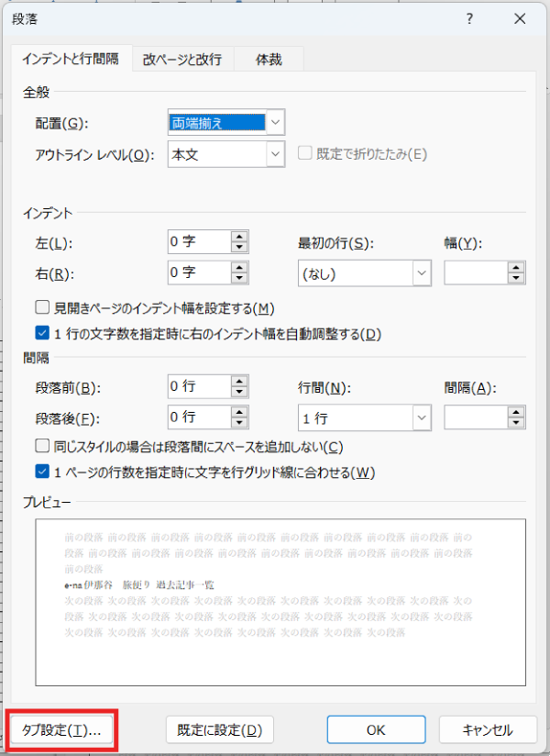Open the 行間 line spacing dropdown
The image size is (550, 756).
pyautogui.click(x=422, y=418)
